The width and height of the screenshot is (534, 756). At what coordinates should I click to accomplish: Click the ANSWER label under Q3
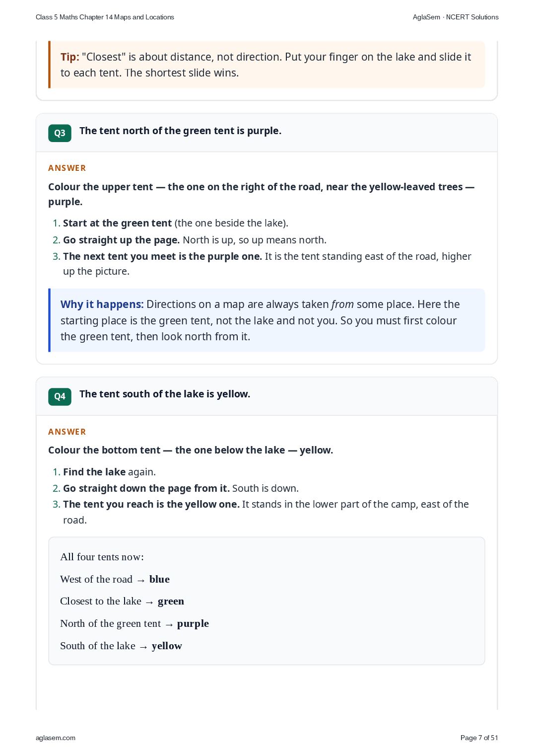pyautogui.click(x=67, y=168)
